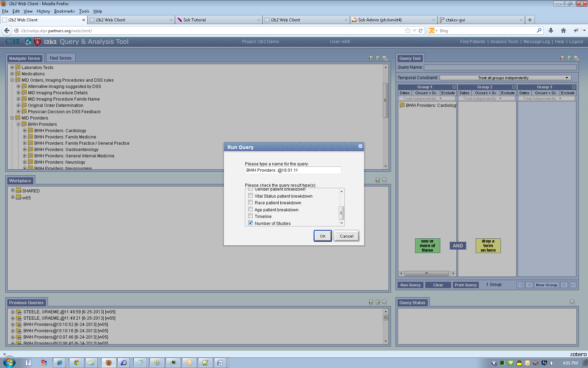
Task: Click Group 1 Dates button
Action: (405, 93)
